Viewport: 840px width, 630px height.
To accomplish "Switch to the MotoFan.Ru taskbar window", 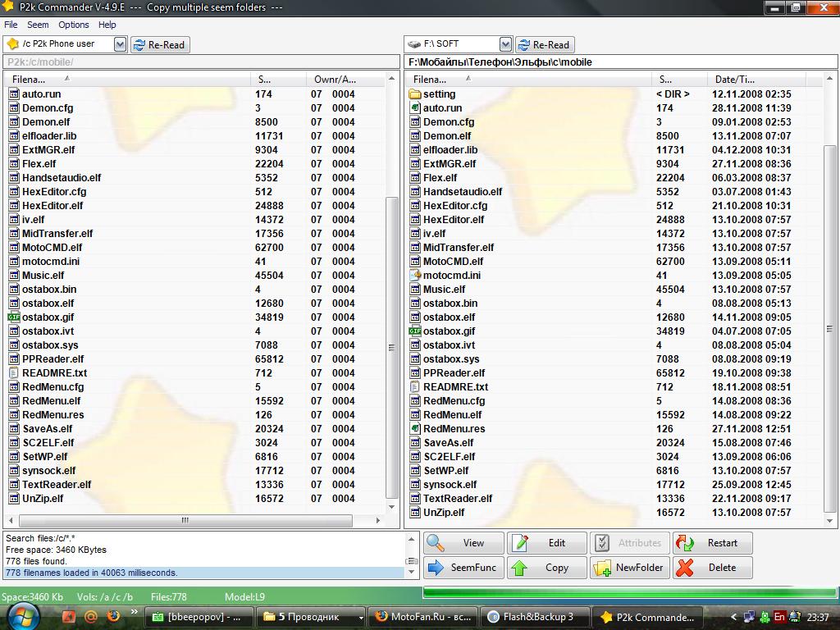I will click(x=422, y=617).
